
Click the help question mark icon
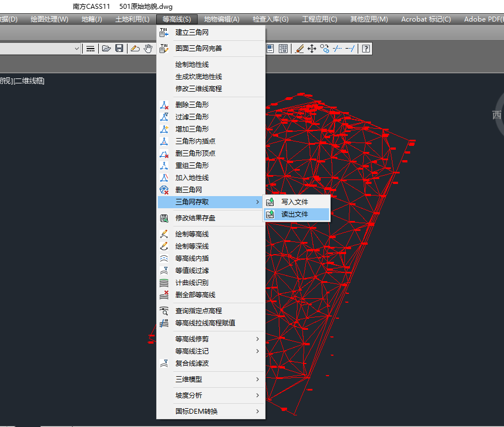(x=365, y=49)
